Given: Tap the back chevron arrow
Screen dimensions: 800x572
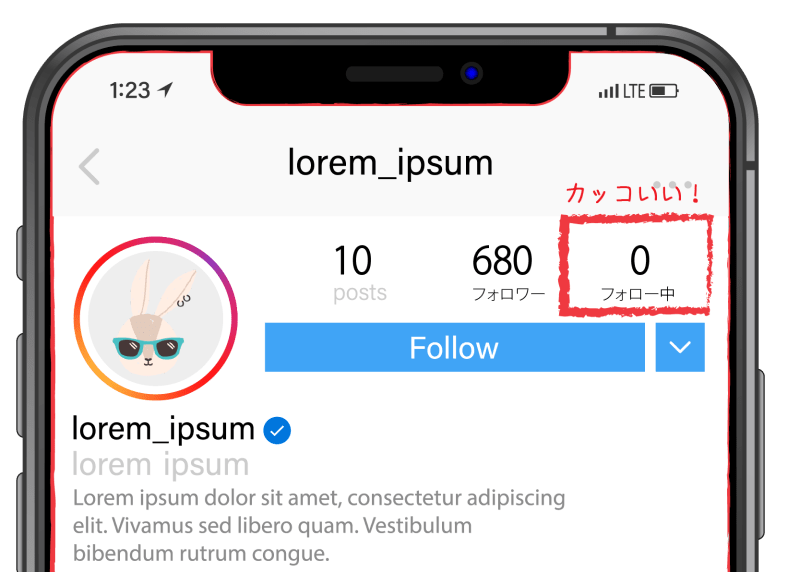Looking at the screenshot, I should click(89, 166).
